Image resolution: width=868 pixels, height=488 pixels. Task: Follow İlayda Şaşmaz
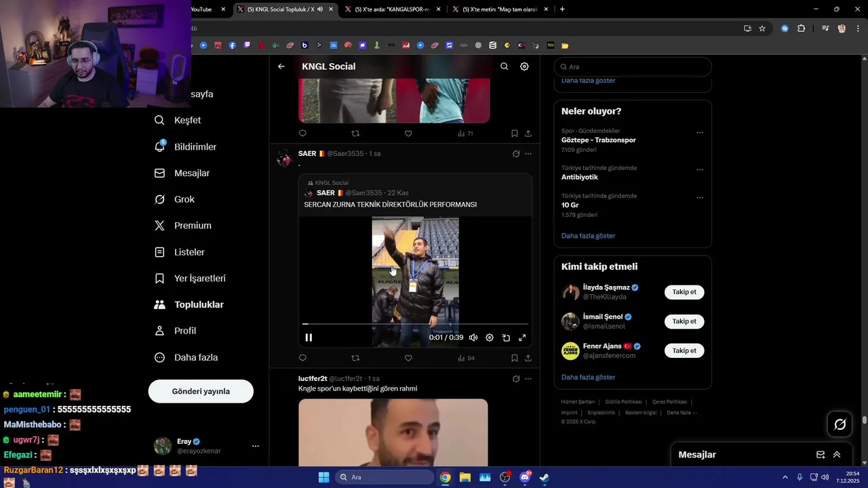684,292
